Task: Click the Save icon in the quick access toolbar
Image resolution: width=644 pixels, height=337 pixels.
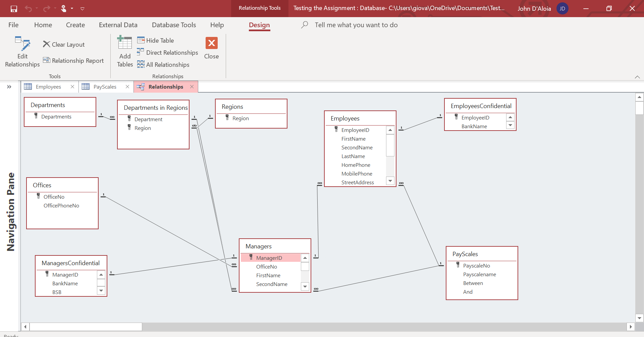Action: point(14,9)
